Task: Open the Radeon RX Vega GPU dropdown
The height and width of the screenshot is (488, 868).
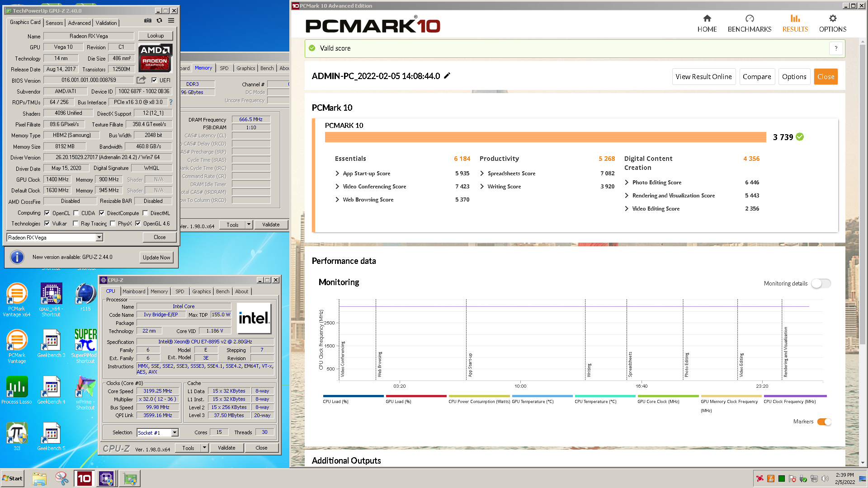Action: (x=99, y=237)
